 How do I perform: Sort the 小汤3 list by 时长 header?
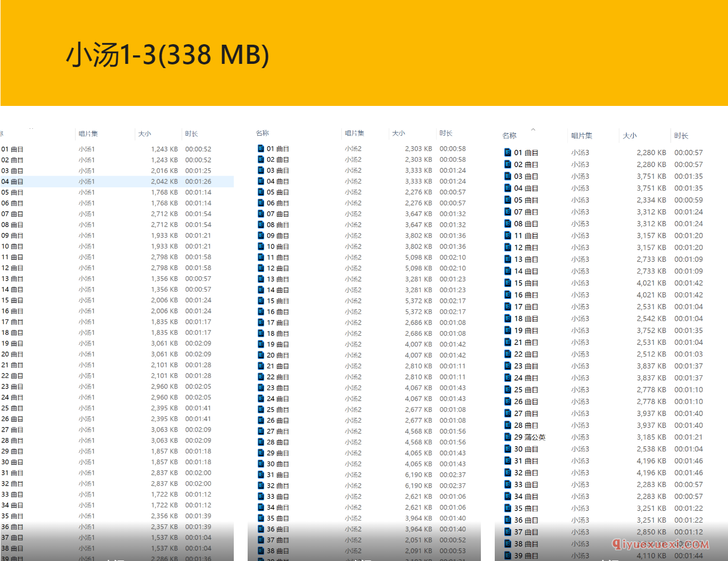(681, 136)
